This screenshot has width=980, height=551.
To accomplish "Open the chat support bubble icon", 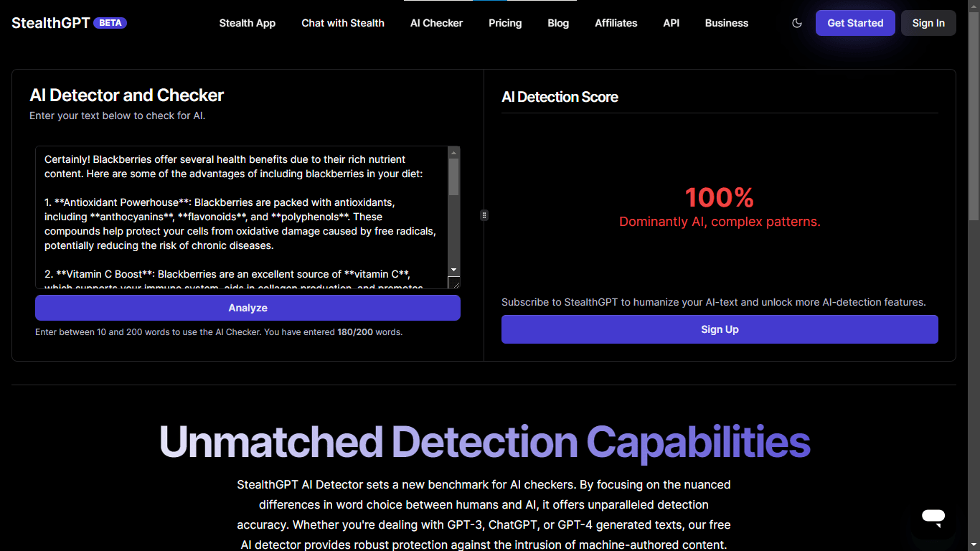I will [933, 516].
